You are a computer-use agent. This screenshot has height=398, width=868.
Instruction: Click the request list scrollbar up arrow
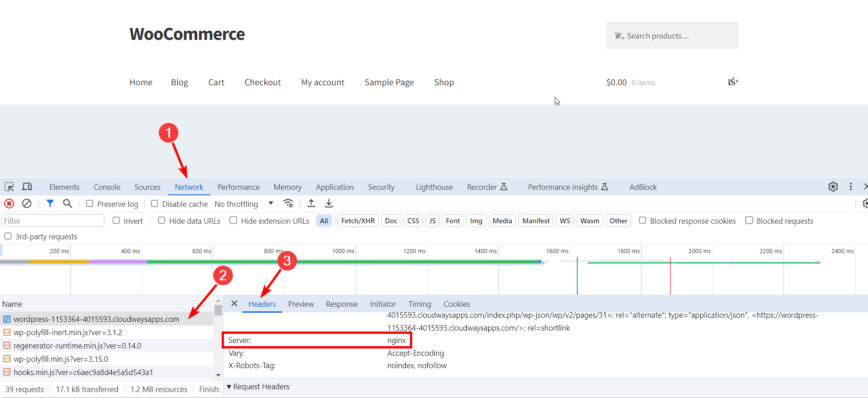[218, 301]
